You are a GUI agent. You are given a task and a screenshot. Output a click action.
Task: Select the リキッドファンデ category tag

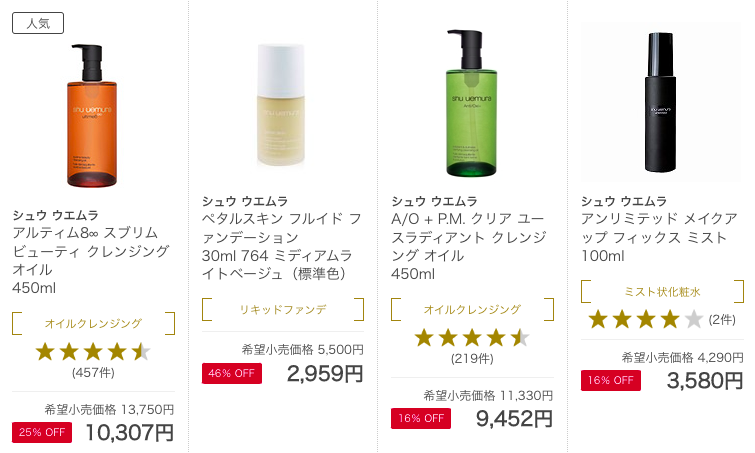click(283, 310)
